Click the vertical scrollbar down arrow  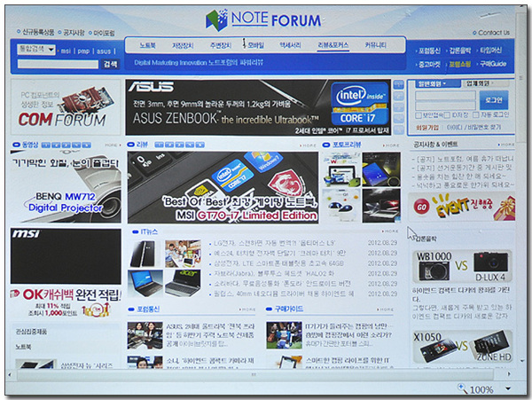coord(522,361)
